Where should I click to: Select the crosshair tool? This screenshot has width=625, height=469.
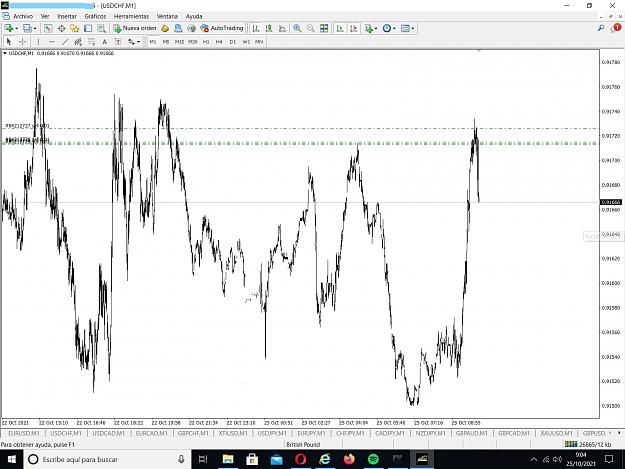(23, 41)
